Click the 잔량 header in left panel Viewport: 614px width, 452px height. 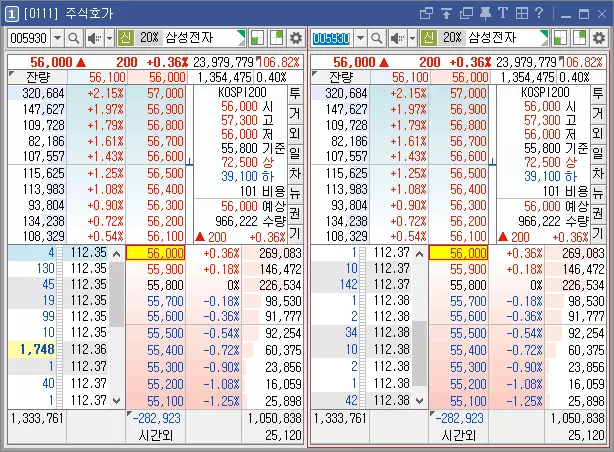pyautogui.click(x=38, y=77)
